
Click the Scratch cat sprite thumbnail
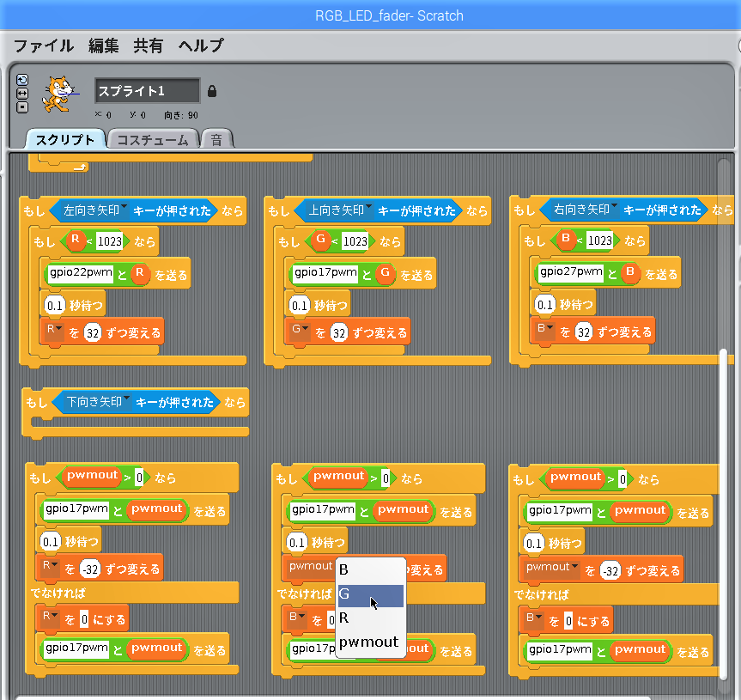click(x=58, y=93)
